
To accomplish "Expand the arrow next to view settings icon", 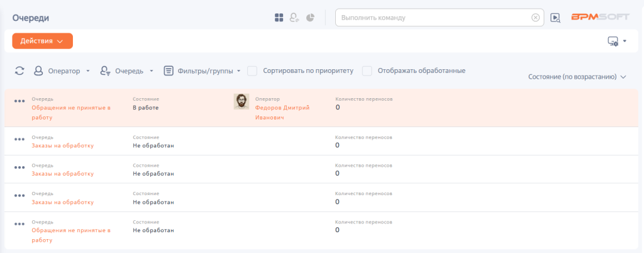I will 625,41.
